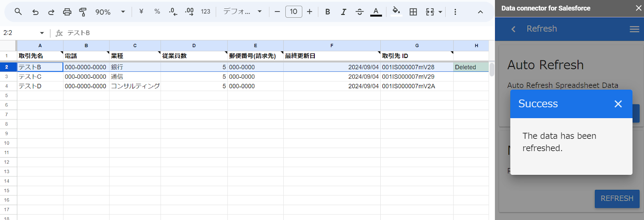Collapse the menus with caret icon
The image size is (644, 220).
click(480, 12)
